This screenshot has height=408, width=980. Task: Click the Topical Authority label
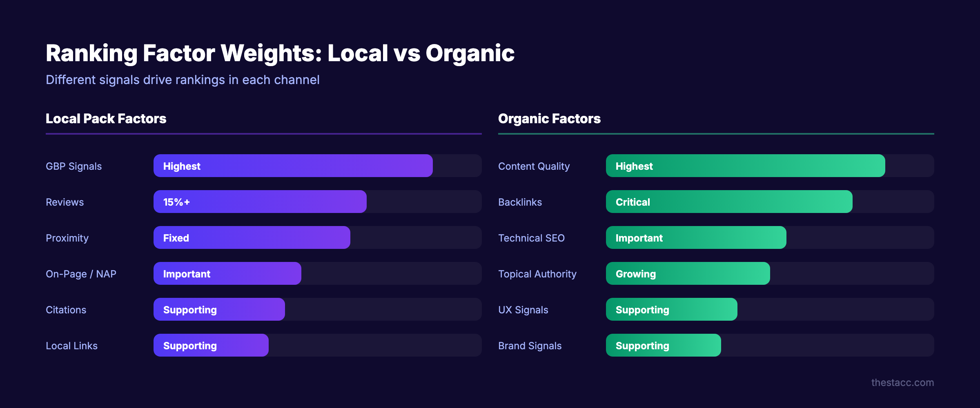(537, 274)
